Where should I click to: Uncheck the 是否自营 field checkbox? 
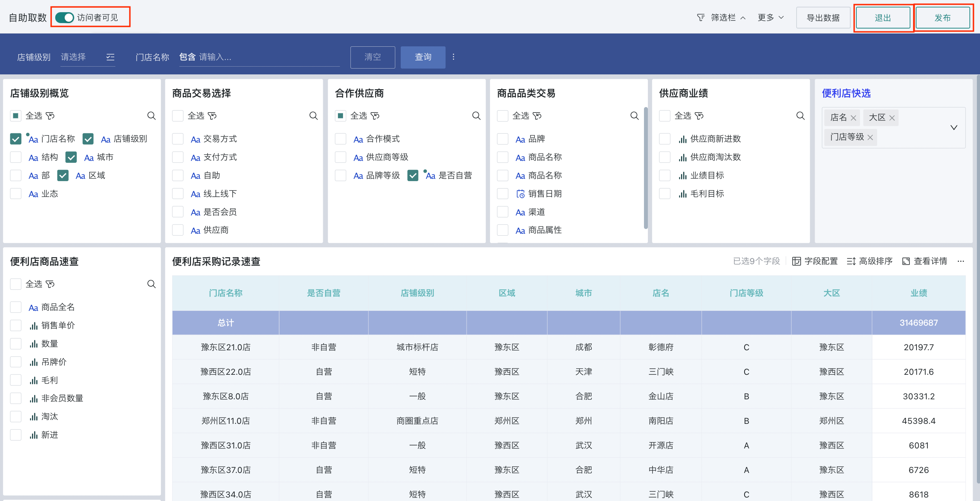point(413,175)
